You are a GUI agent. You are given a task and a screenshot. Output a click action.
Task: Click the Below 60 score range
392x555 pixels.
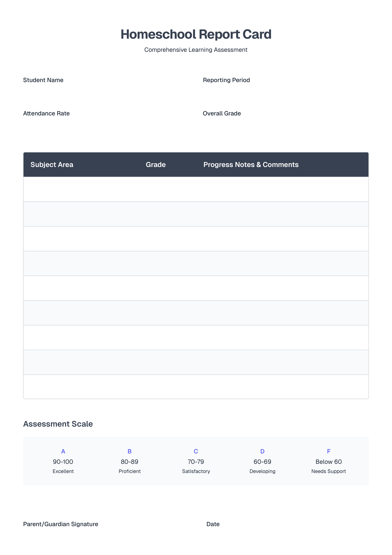(329, 462)
